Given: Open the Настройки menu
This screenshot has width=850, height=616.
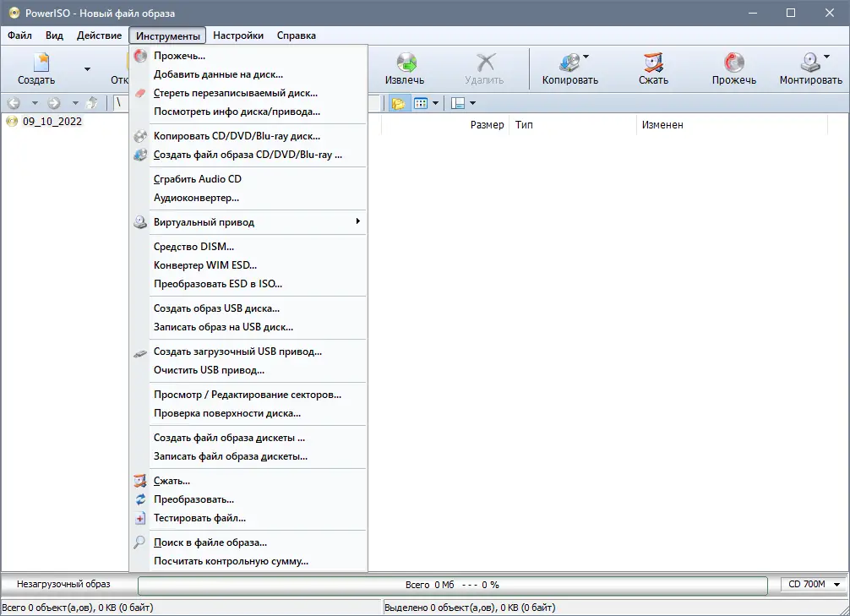Looking at the screenshot, I should [237, 35].
